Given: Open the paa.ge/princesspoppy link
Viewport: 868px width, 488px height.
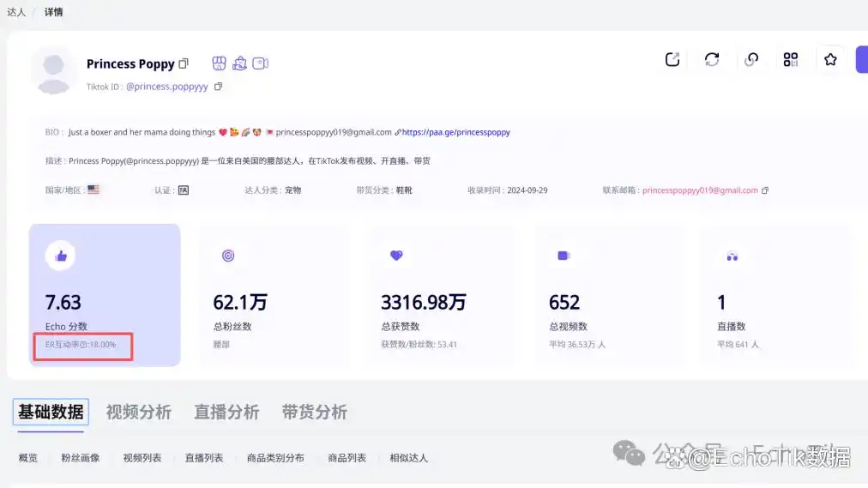Looking at the screenshot, I should click(455, 133).
